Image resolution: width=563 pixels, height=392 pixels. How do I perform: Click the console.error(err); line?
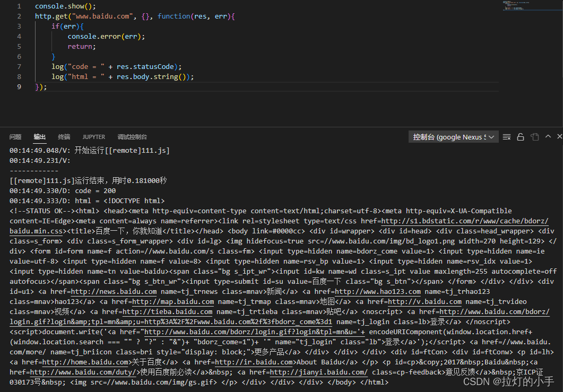point(106,36)
